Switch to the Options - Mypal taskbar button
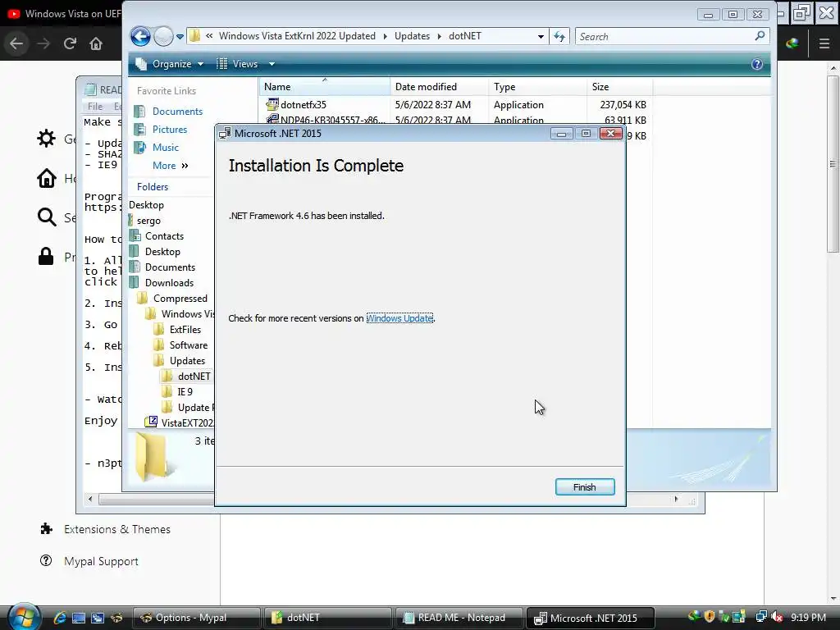This screenshot has height=630, width=840. click(196, 618)
